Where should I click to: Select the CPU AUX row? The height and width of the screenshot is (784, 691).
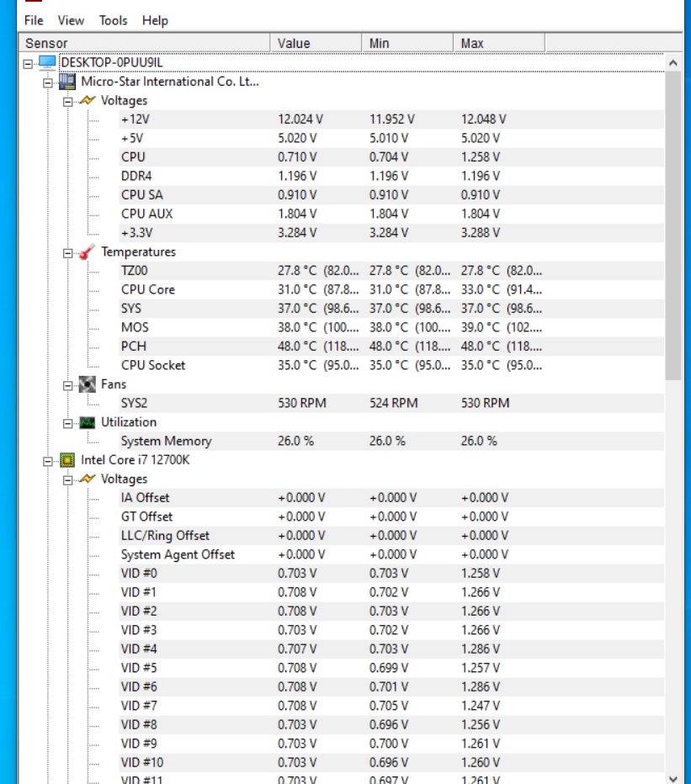(x=391, y=214)
